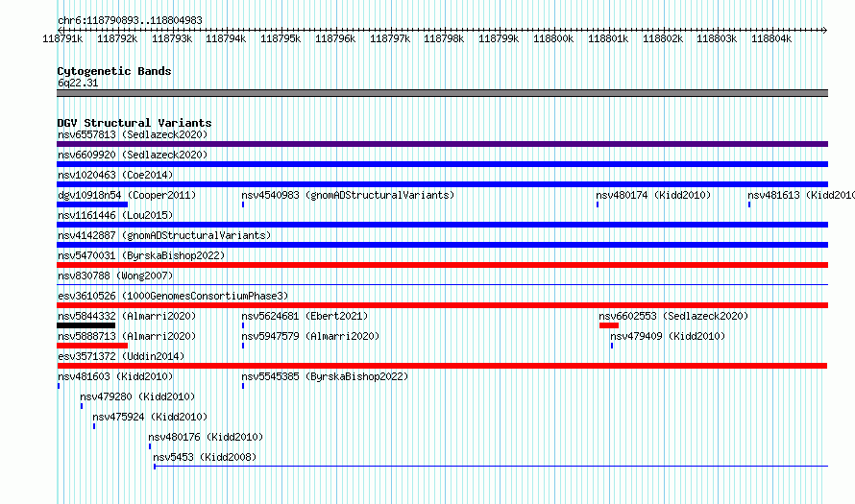Click the nsv5453 (Kidd2008) label
This screenshot has height=504, width=855.
[205, 457]
